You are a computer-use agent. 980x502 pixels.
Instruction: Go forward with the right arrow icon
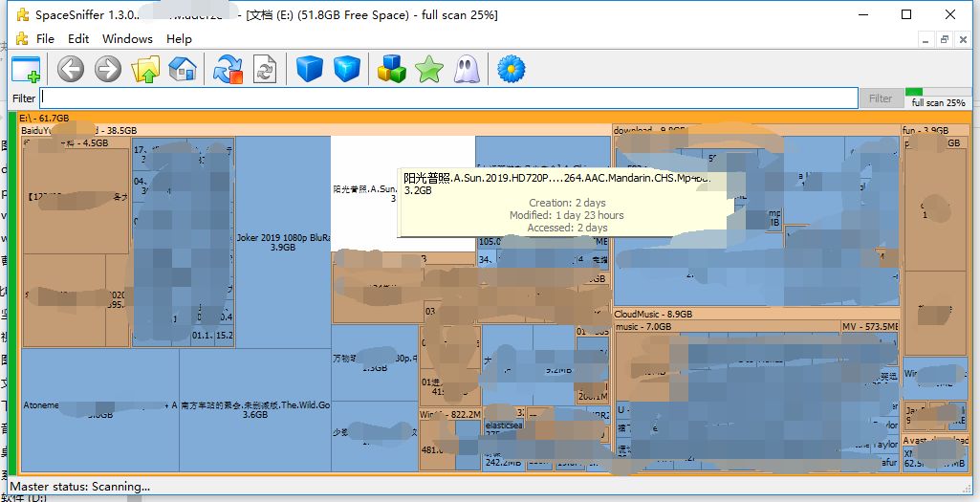pos(108,69)
